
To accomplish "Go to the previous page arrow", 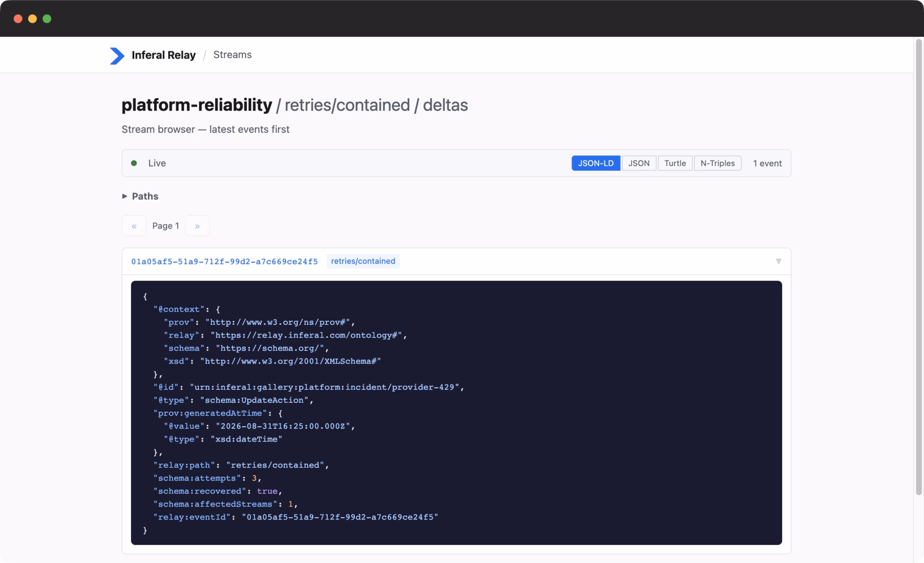I will pyautogui.click(x=134, y=226).
